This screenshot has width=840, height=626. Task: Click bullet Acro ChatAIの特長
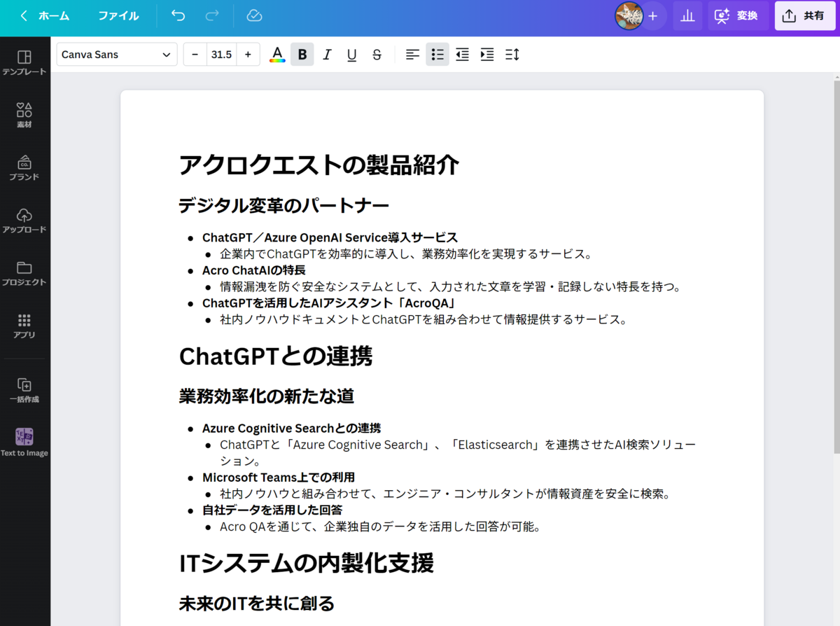click(x=254, y=270)
